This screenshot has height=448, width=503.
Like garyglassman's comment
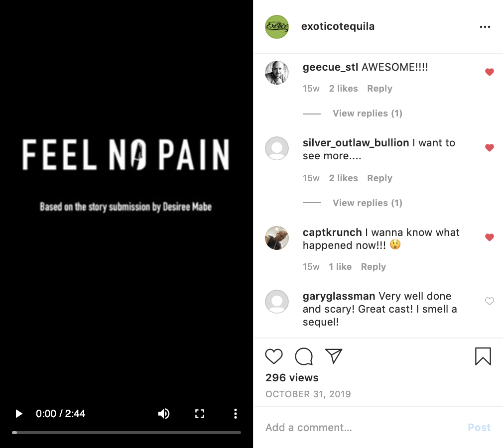point(490,301)
